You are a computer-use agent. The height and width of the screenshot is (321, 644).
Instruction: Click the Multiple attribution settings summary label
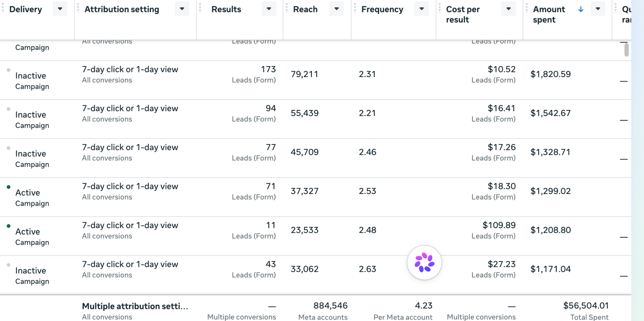click(x=135, y=306)
